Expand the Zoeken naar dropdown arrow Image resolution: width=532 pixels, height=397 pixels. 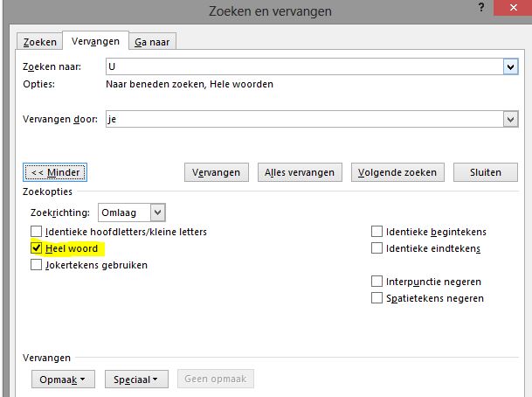[x=511, y=66]
